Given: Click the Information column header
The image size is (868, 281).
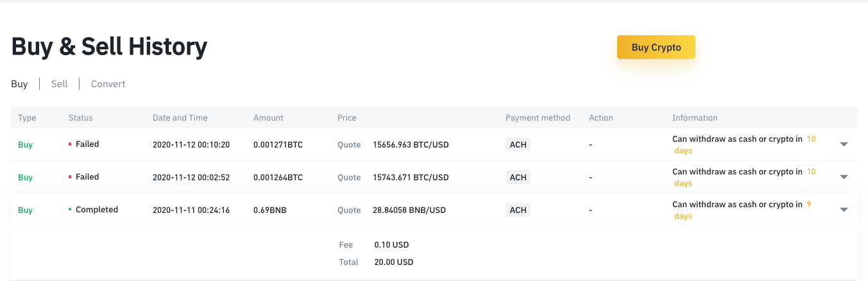Looking at the screenshot, I should click(694, 118).
